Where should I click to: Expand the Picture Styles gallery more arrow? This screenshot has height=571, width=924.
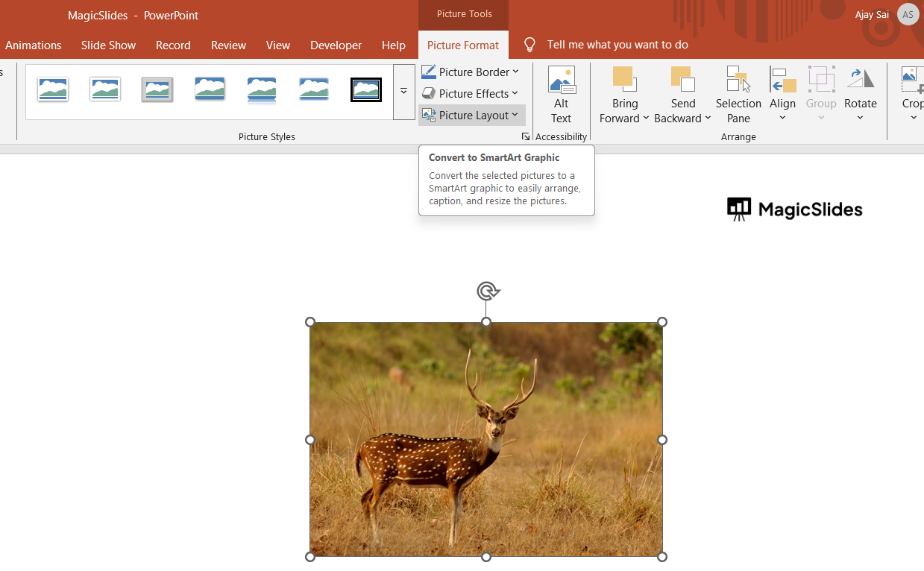pyautogui.click(x=403, y=92)
